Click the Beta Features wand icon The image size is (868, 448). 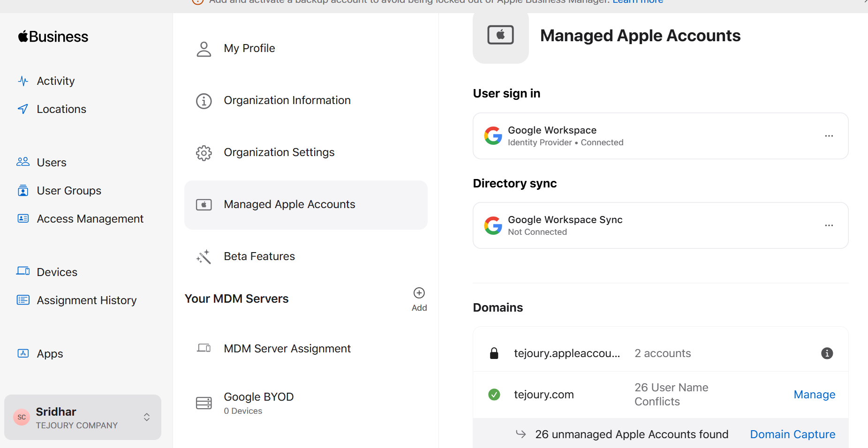coord(204,256)
